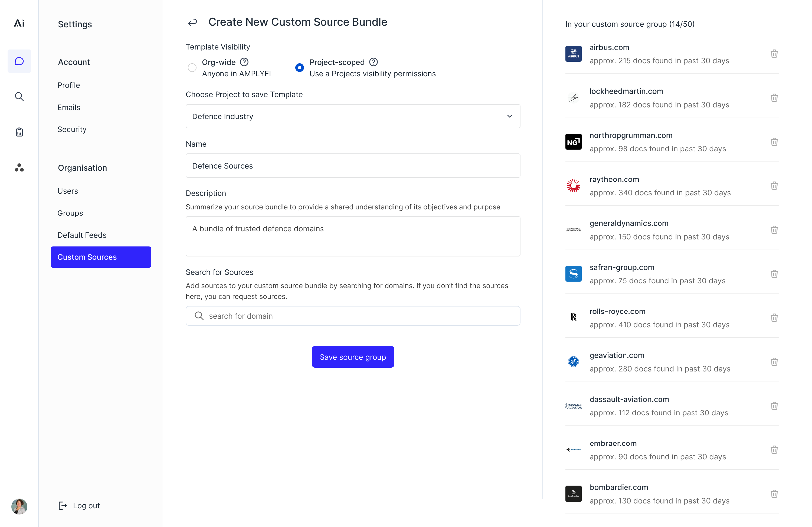Open Groups under Organisation
The height and width of the screenshot is (527, 812).
70,213
